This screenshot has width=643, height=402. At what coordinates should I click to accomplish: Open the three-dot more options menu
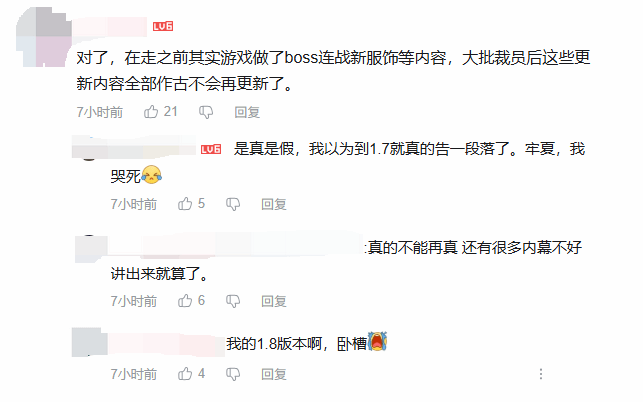click(x=541, y=374)
